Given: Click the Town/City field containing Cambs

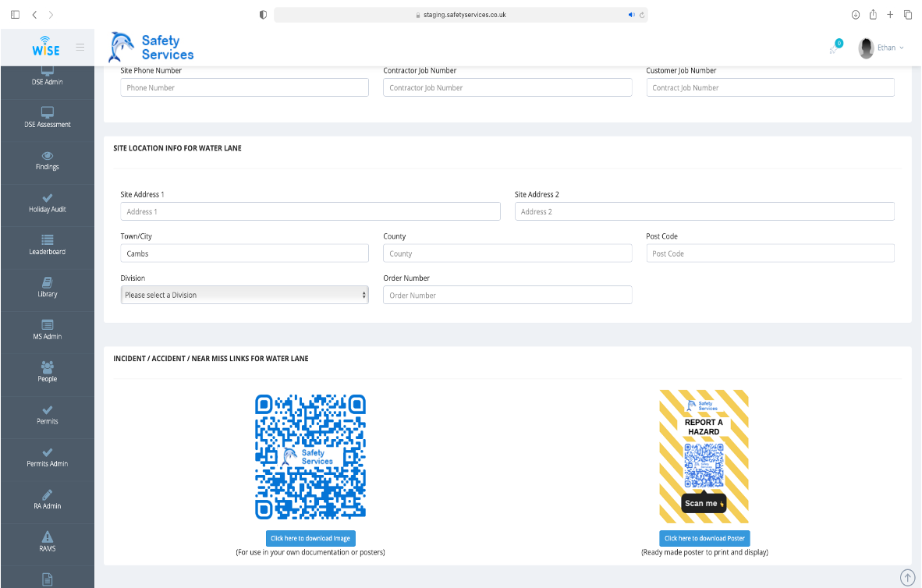Looking at the screenshot, I should click(245, 253).
